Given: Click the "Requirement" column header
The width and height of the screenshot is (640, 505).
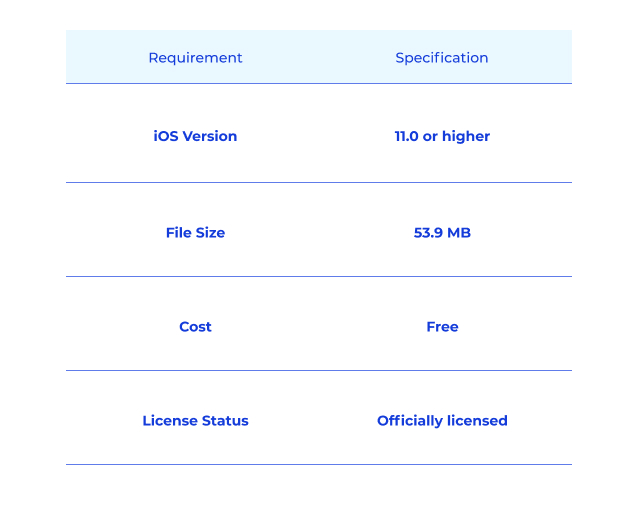Looking at the screenshot, I should coord(195,58).
